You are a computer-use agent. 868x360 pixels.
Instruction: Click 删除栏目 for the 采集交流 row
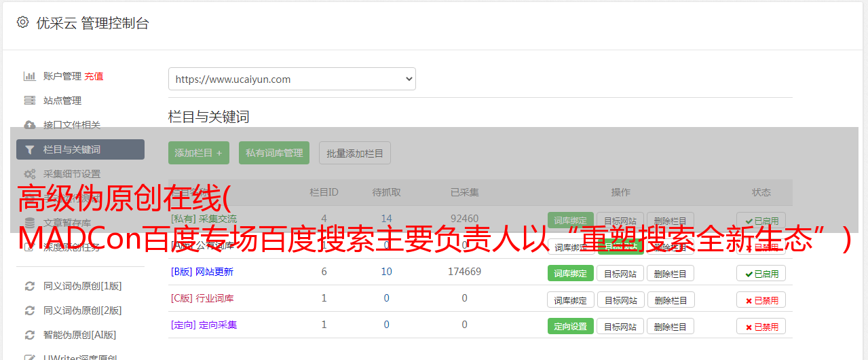pyautogui.click(x=671, y=221)
